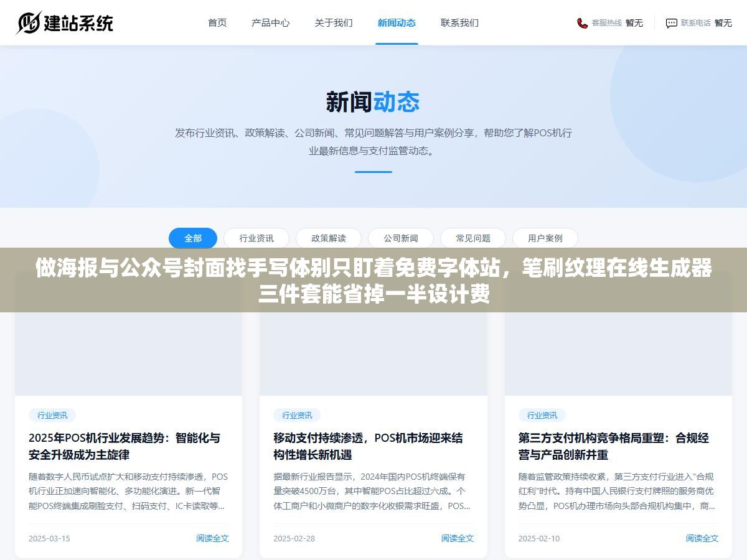This screenshot has width=747, height=560.
Task: Open the 首页 menu item
Action: coord(217,22)
